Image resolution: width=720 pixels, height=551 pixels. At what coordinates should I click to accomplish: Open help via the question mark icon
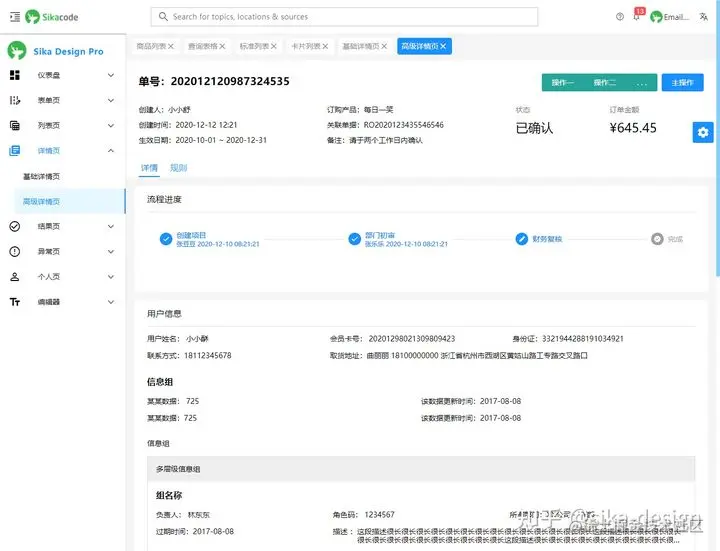coord(620,17)
